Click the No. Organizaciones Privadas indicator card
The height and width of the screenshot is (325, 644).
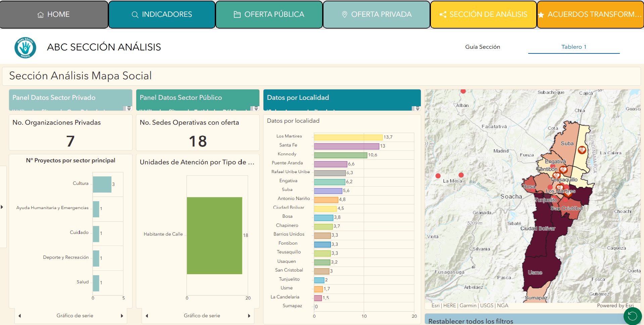tap(70, 133)
